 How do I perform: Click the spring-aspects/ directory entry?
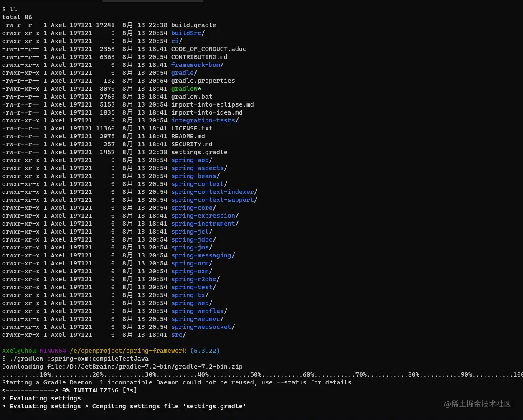point(199,168)
